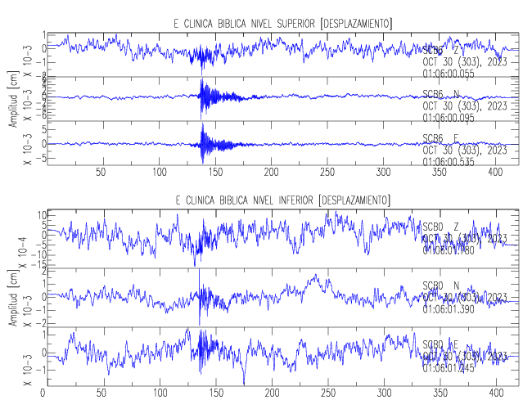Select the NIVEL SUPERIOR [DESPLAZAMIENTO] plot title
The height and width of the screenshot is (409, 532).
pos(282,24)
